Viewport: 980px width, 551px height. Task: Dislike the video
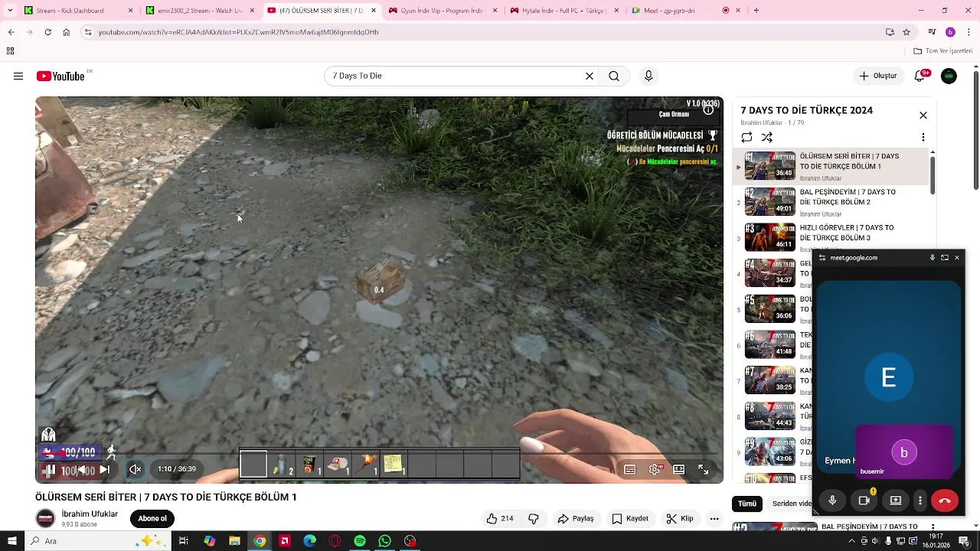534,519
